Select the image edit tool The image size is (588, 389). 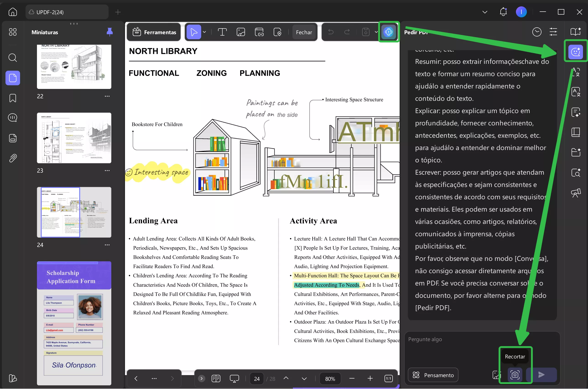241,32
